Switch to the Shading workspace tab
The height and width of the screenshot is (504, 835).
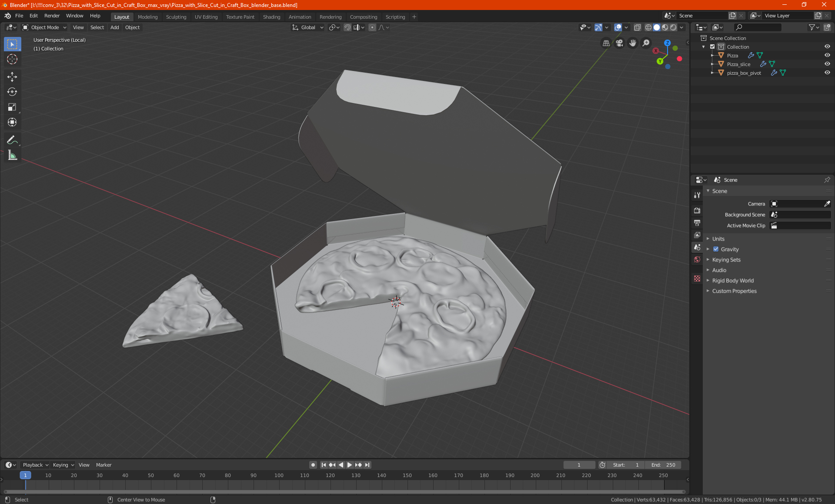coord(271,17)
